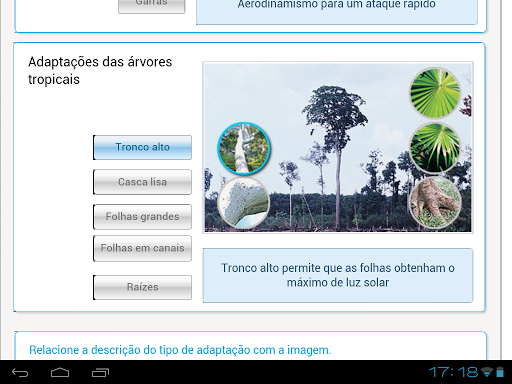Click the partially visible Garras button

pyautogui.click(x=152, y=6)
